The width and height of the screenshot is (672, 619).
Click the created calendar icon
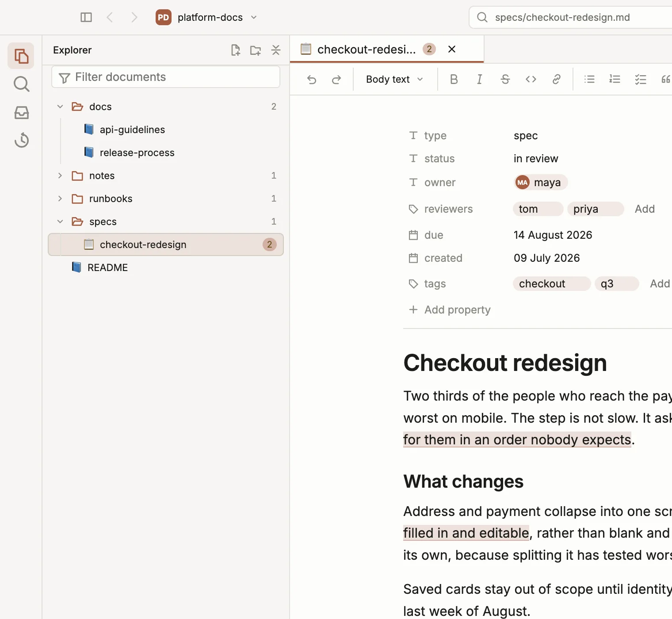coord(413,258)
